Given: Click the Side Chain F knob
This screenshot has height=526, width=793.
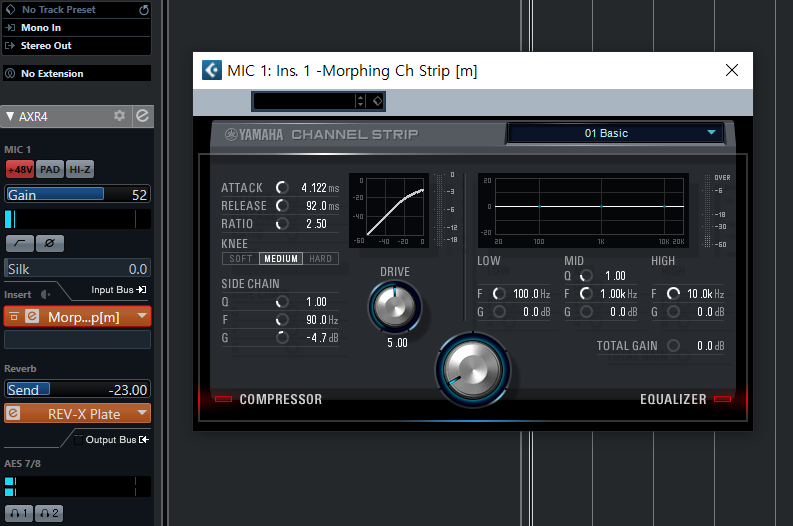Looking at the screenshot, I should 282,320.
